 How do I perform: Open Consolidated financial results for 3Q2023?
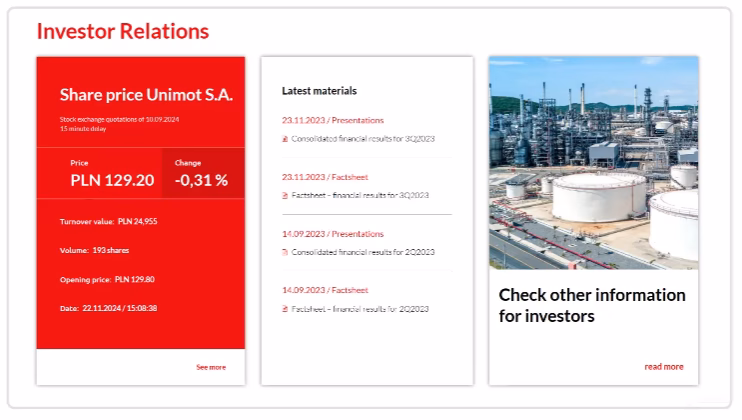pyautogui.click(x=363, y=139)
